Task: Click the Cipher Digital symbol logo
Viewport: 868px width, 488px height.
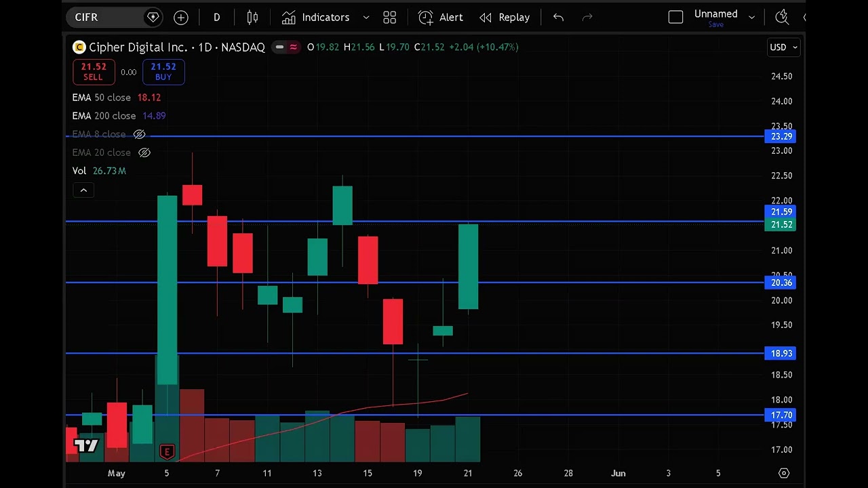Action: tap(79, 47)
